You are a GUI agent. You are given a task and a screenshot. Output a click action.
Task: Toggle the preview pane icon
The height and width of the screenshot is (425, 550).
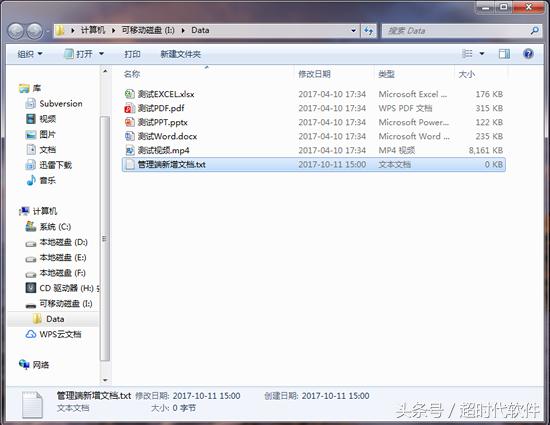[x=504, y=54]
